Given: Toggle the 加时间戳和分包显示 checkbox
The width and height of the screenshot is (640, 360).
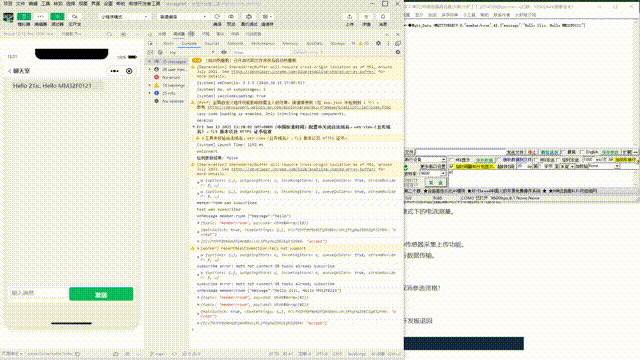Looking at the screenshot, I should (452, 167).
